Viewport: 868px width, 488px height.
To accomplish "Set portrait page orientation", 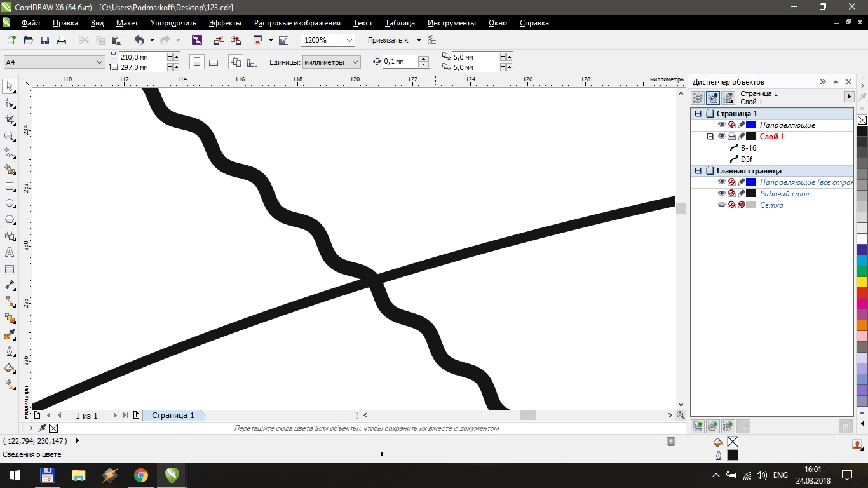I will pyautogui.click(x=197, y=62).
